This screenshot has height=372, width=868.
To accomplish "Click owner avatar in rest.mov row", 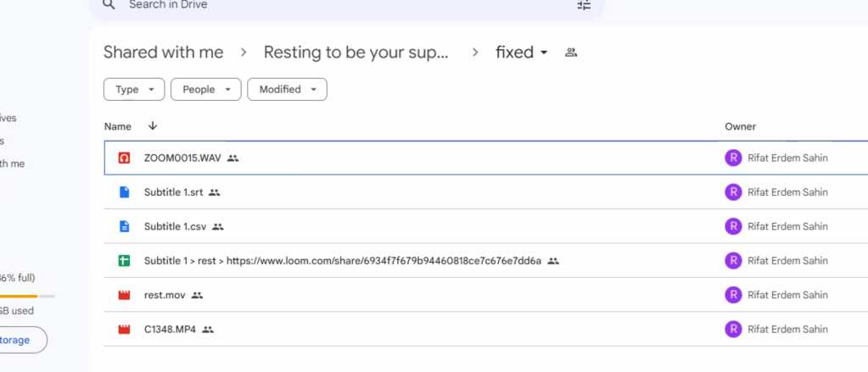I will pos(733,295).
